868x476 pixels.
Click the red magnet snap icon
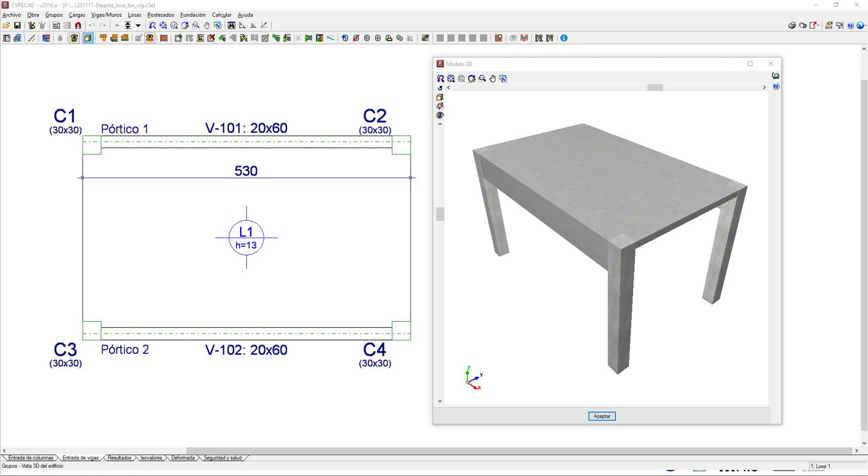click(x=78, y=25)
